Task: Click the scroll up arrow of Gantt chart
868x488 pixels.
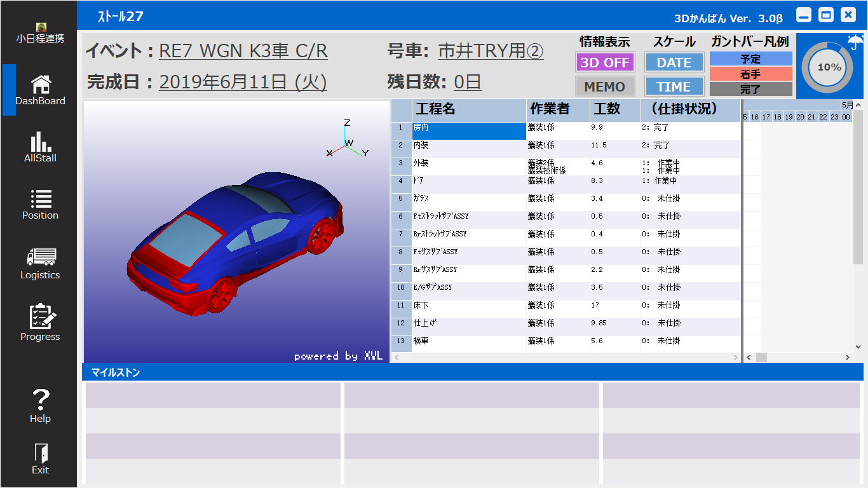Action: [858, 105]
